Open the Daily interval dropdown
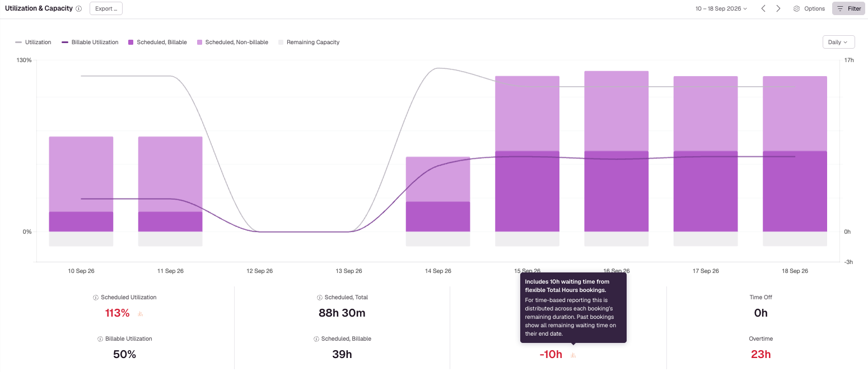868x372 pixels. coord(838,42)
